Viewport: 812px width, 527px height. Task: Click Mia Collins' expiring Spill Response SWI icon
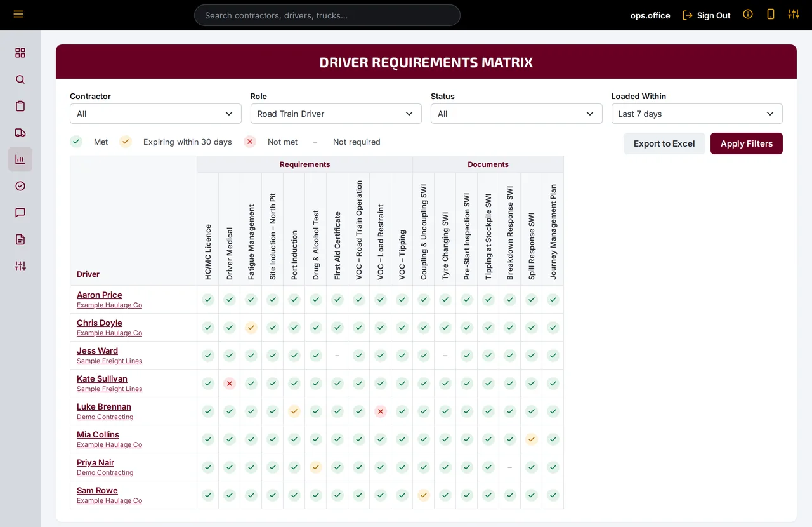click(532, 439)
